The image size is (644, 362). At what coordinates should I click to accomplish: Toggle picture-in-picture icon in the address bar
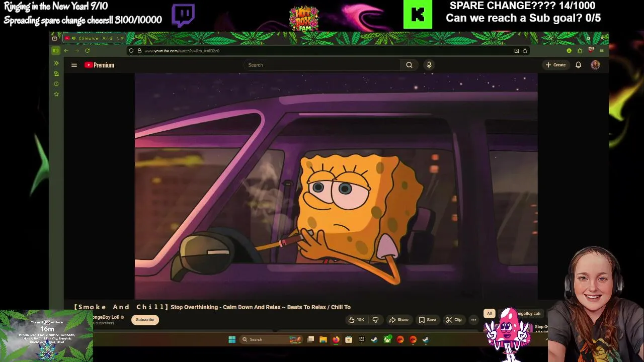517,51
